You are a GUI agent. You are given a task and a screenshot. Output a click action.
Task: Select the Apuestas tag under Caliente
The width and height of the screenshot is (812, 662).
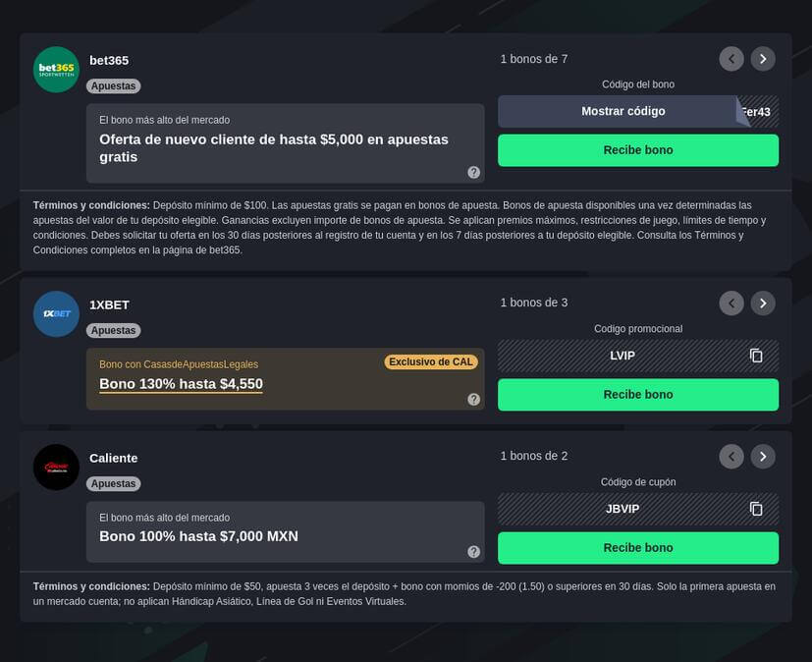pyautogui.click(x=114, y=484)
